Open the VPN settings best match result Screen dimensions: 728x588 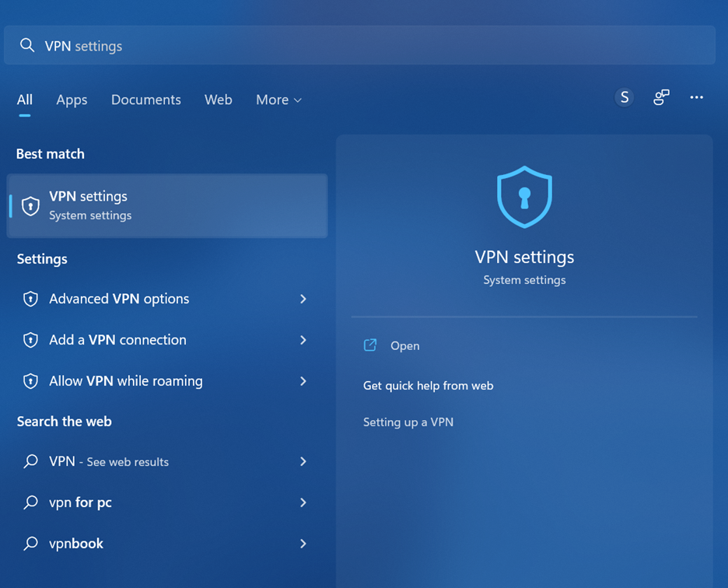pos(167,206)
